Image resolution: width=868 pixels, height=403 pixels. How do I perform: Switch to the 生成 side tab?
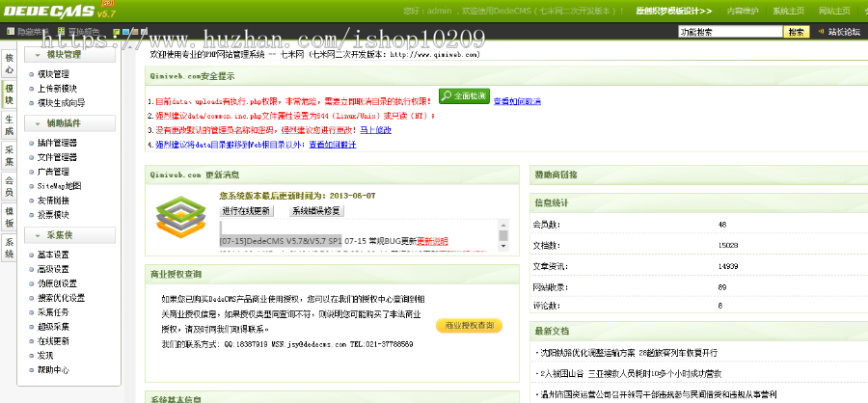coord(9,124)
